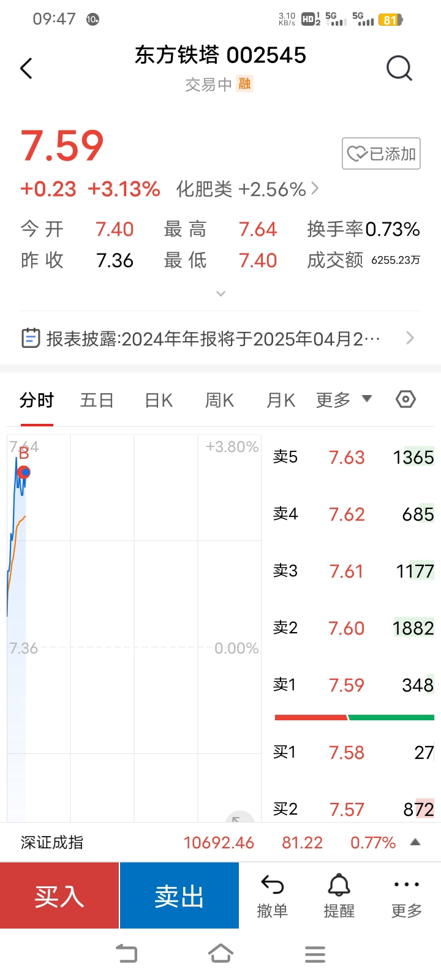Switch to 分时 chart tab
Viewport: 441px width, 980px height.
[37, 401]
